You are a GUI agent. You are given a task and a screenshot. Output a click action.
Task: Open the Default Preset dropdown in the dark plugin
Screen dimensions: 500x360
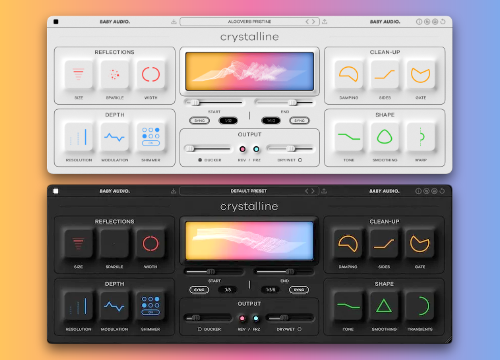point(249,191)
